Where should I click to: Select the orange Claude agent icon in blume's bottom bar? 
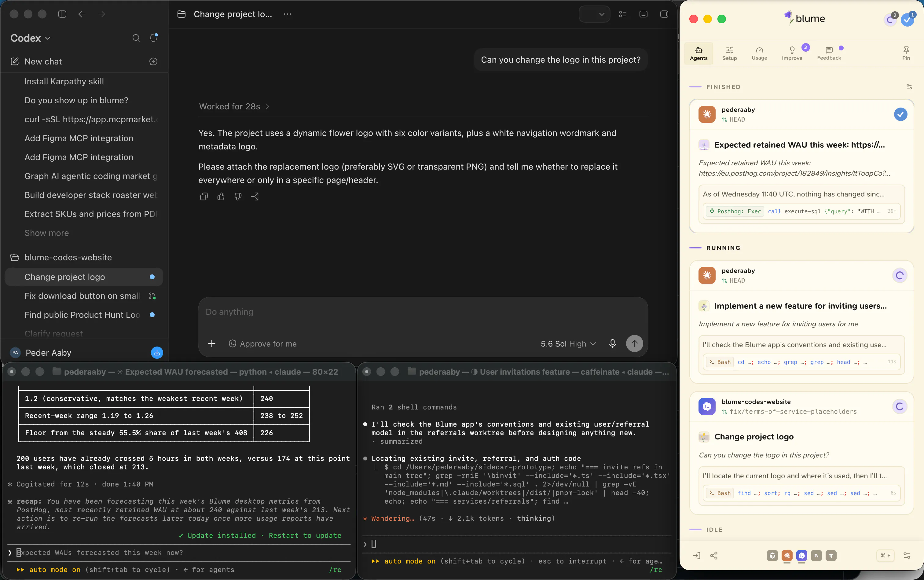787,556
